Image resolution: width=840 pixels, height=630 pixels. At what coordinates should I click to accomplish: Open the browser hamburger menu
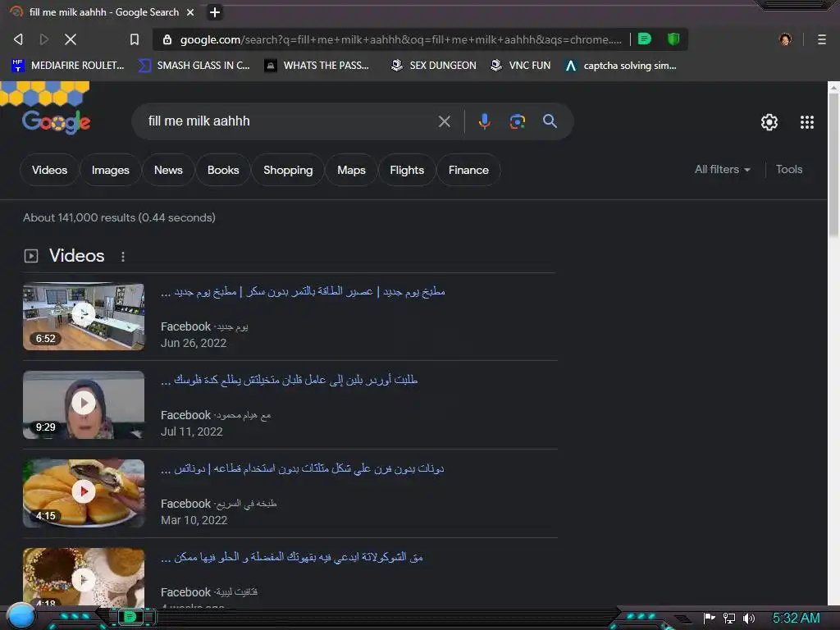[x=822, y=39]
